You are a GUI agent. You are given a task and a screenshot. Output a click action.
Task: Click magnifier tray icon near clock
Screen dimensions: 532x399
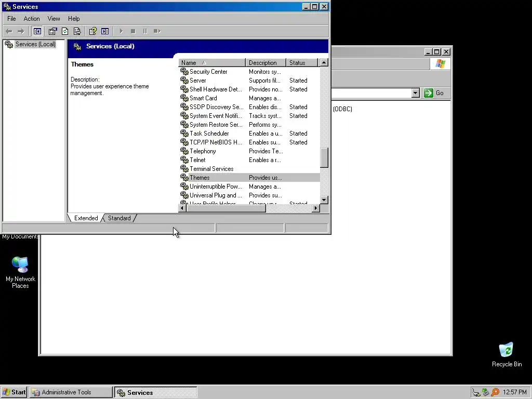(x=495, y=392)
